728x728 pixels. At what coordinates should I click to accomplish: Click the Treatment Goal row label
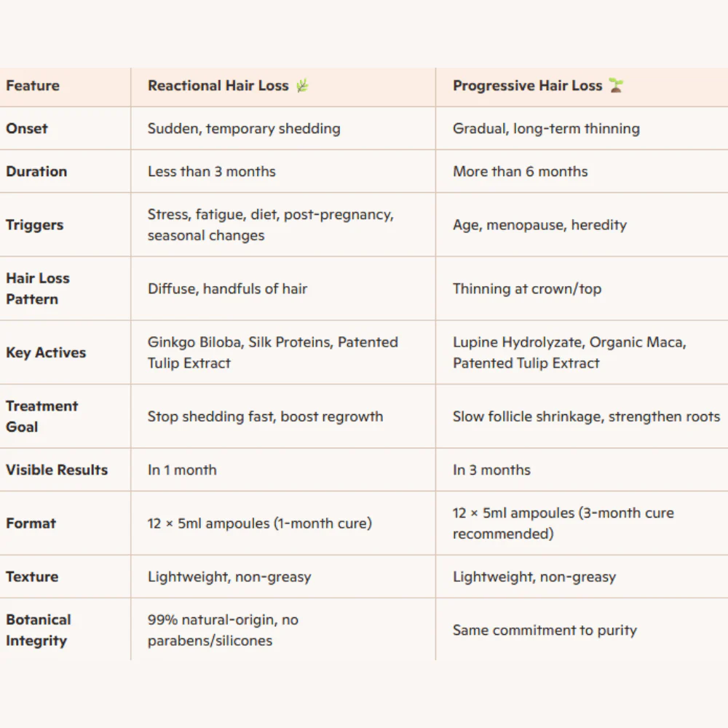(x=41, y=416)
